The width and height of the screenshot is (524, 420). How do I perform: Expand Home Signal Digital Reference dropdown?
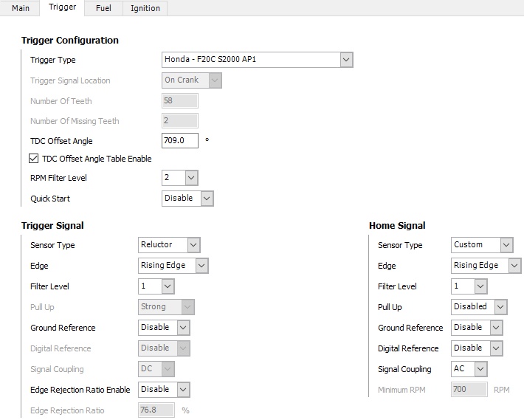[x=477, y=348]
